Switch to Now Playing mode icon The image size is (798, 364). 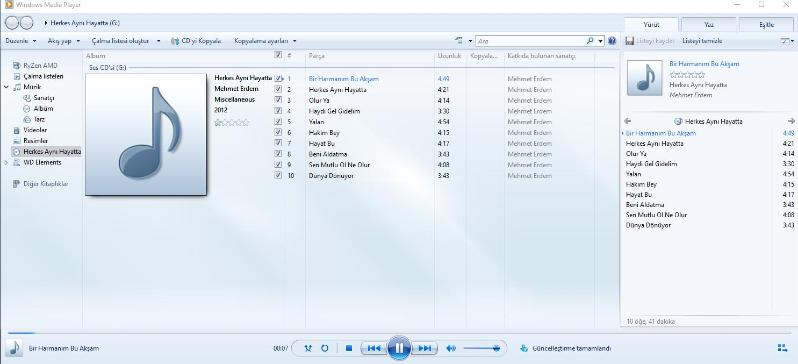[x=783, y=348]
